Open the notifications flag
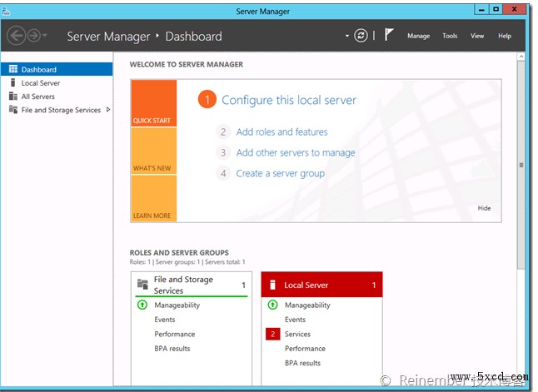The height and width of the screenshot is (392, 538). (388, 35)
